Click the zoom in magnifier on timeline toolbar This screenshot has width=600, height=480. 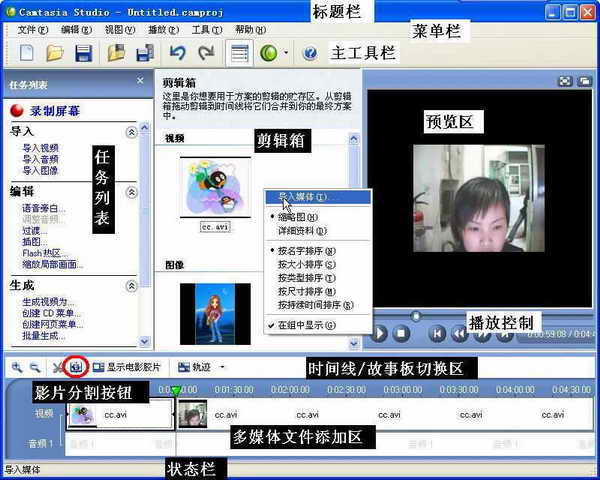(17, 367)
